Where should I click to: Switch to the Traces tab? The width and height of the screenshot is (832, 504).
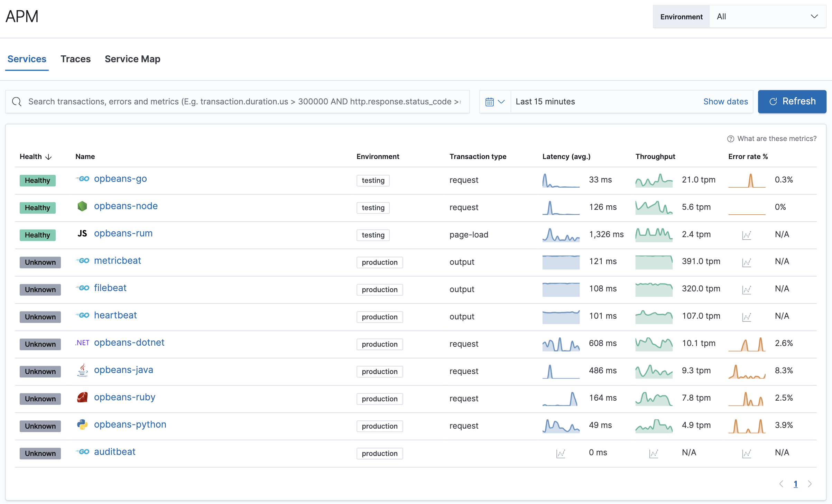point(75,59)
